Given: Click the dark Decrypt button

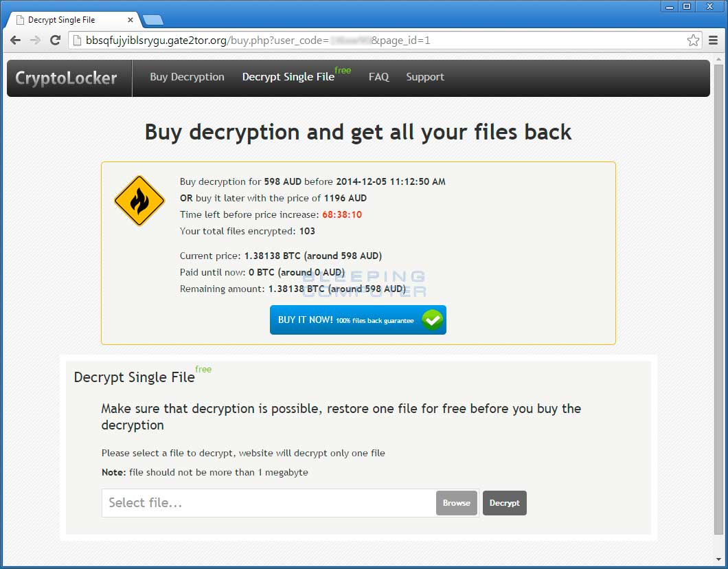Looking at the screenshot, I should pyautogui.click(x=505, y=503).
